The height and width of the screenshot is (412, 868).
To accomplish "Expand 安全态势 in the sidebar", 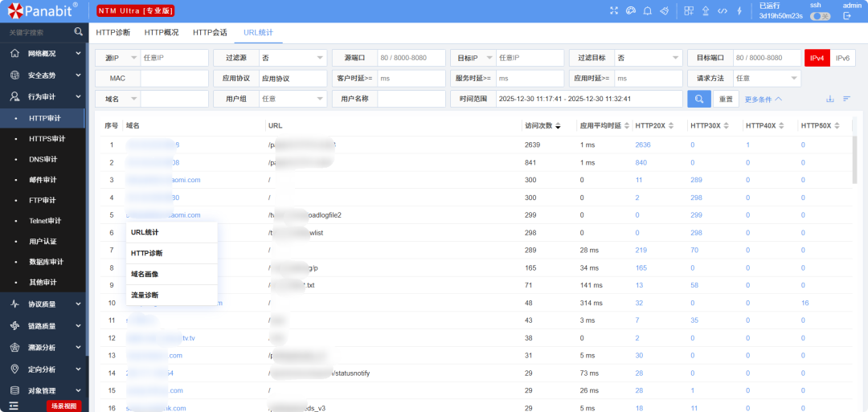I will 43,75.
